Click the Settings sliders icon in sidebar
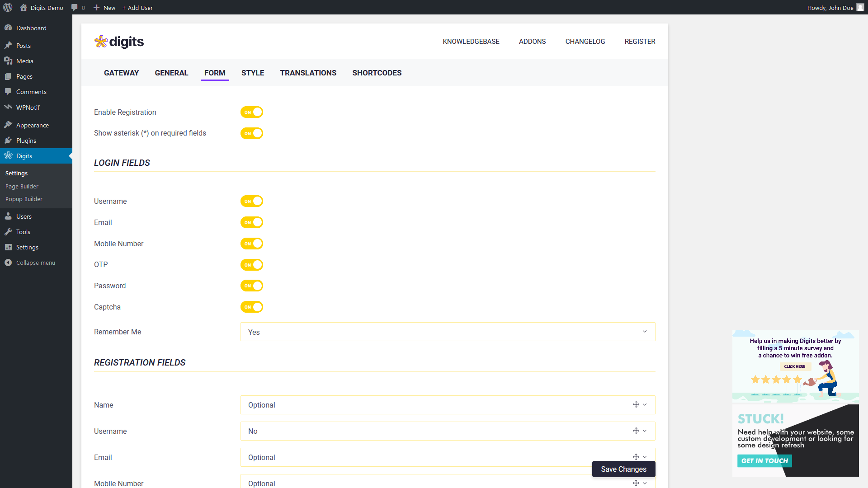Screen dimensions: 868x488 click(x=8, y=247)
